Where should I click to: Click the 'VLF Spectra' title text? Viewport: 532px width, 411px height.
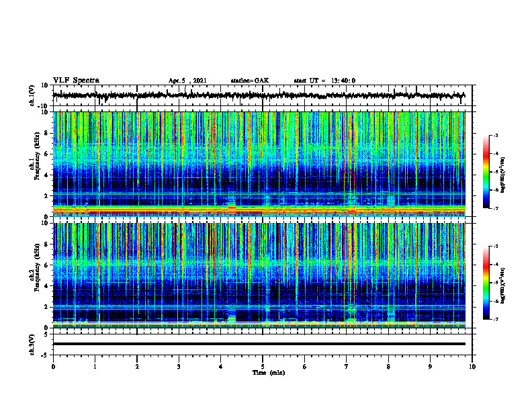[x=76, y=81]
